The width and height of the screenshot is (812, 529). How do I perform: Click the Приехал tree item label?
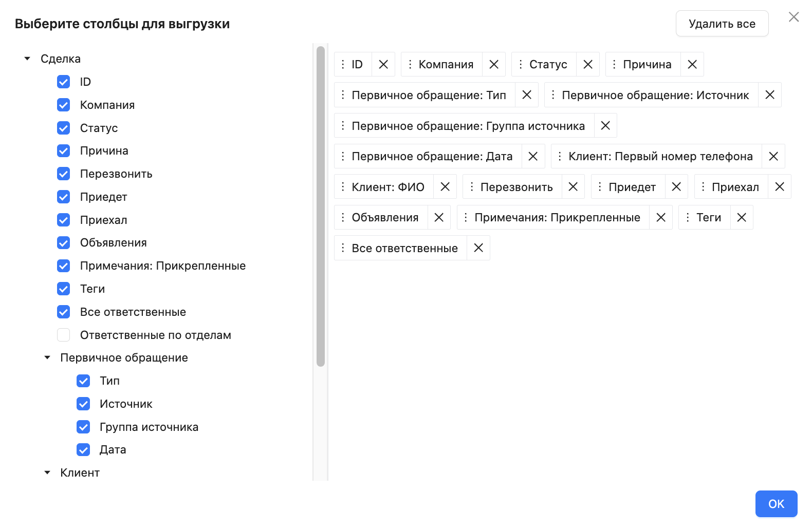pyautogui.click(x=103, y=220)
